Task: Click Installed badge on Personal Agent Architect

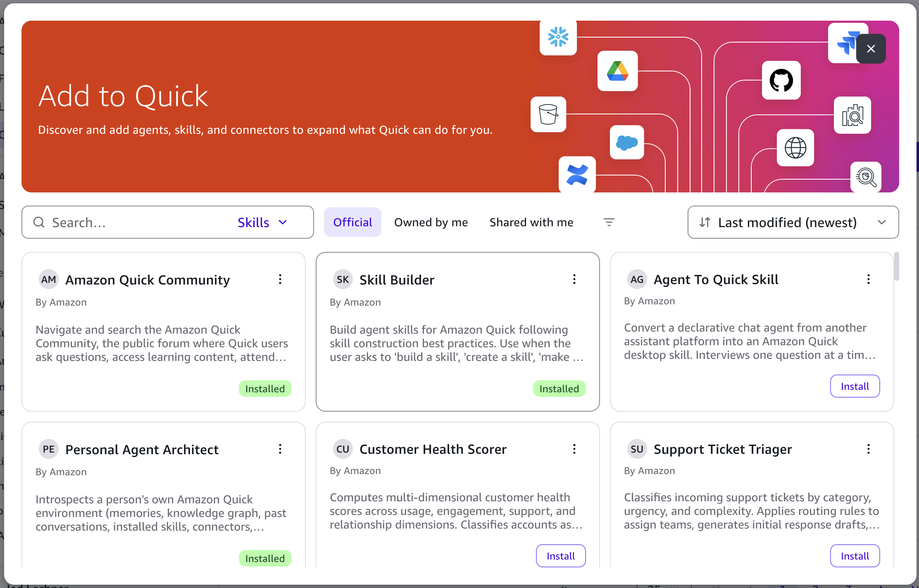Action: tap(265, 558)
